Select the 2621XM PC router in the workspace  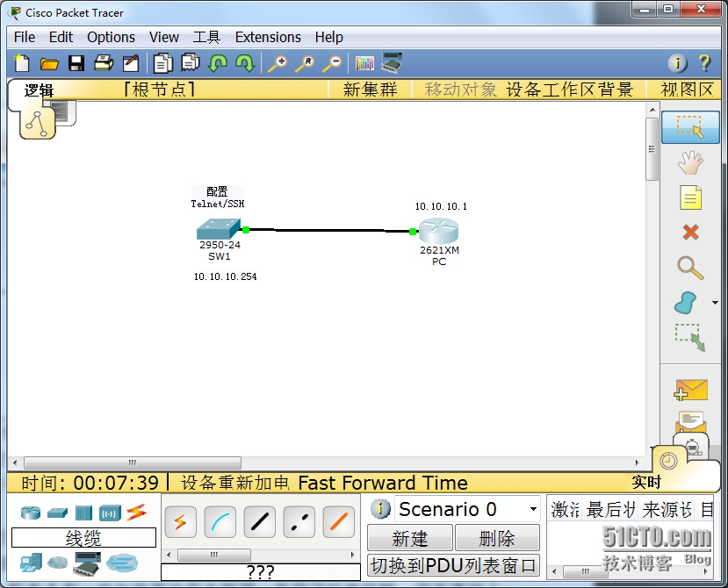tap(439, 231)
